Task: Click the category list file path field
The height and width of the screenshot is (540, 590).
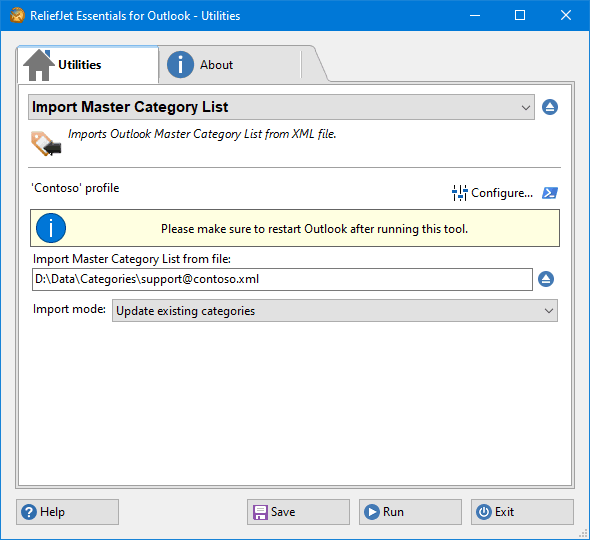Action: (282, 279)
